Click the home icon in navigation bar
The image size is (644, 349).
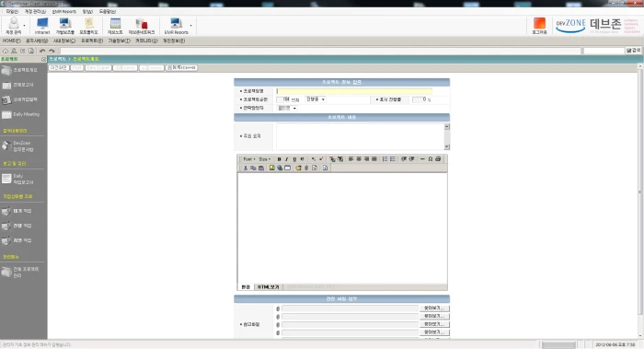6,51
